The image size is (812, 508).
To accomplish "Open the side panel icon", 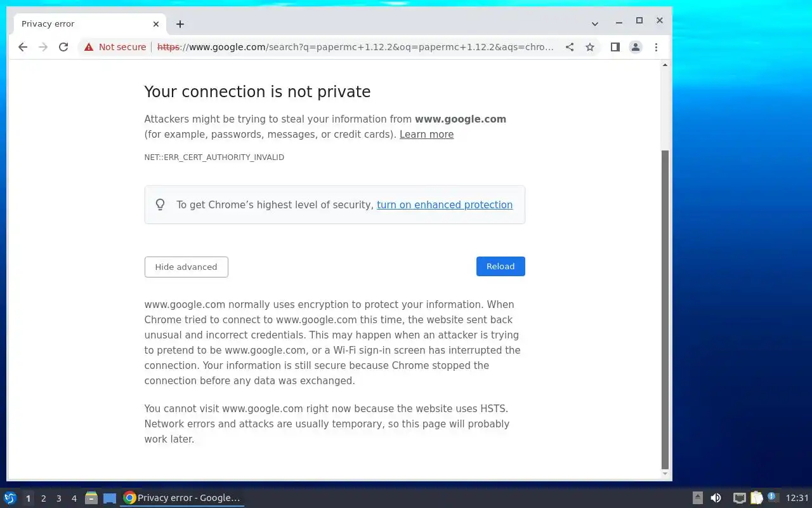I will point(615,47).
